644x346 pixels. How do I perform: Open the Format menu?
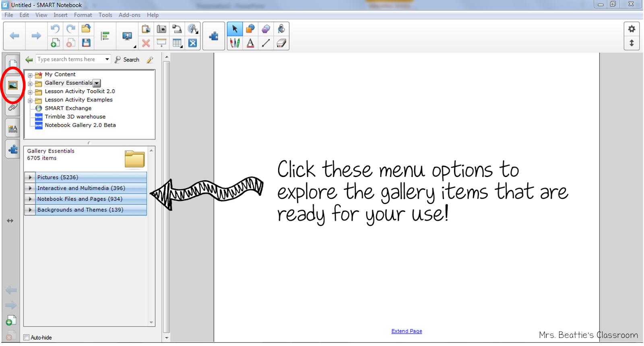click(x=83, y=15)
